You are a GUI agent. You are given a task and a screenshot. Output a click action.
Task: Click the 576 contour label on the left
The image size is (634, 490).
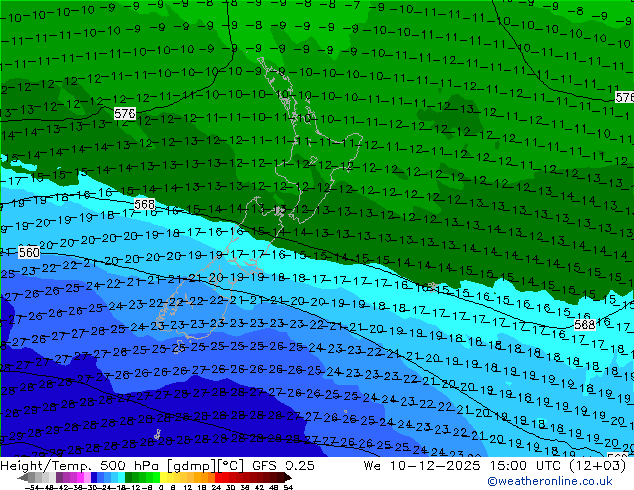[125, 114]
